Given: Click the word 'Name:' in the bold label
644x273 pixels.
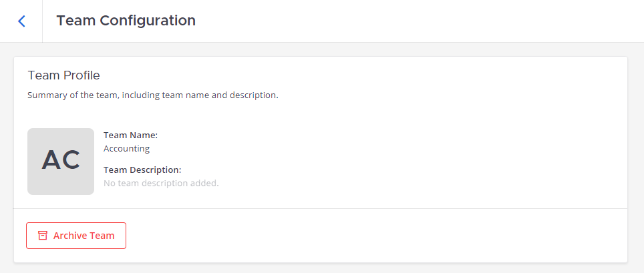Looking at the screenshot, I should (x=144, y=135).
